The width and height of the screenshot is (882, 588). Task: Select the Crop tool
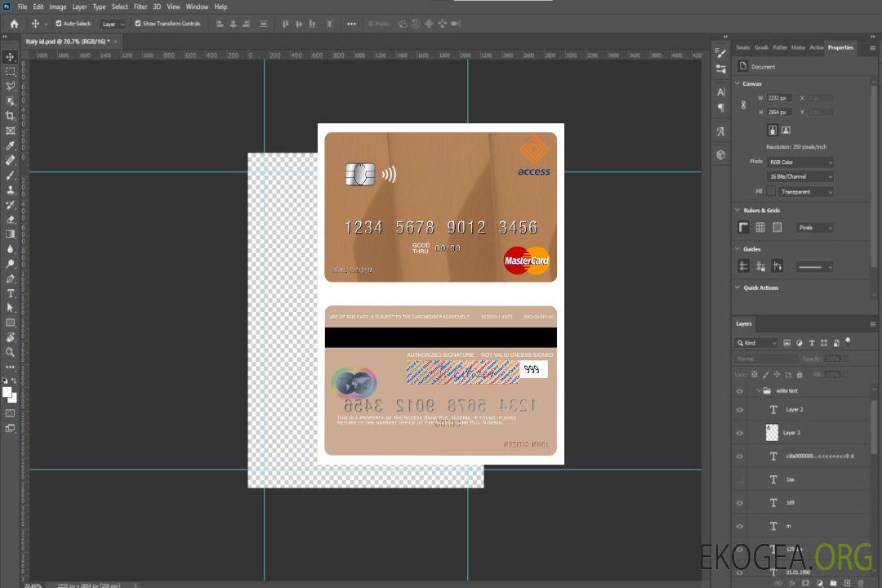(11, 116)
